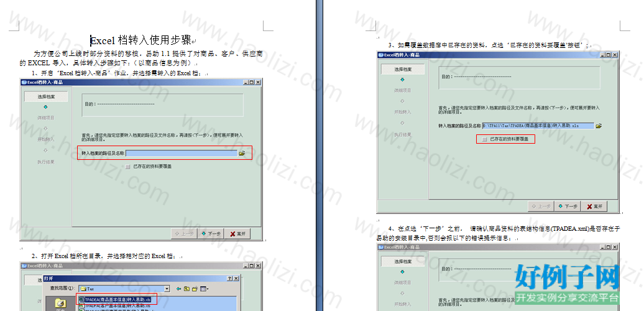Viewport: 644px width, 311px height.
Task: Click the grey arrow under 开始转入 in step 3 dialog
Action: (403, 123)
